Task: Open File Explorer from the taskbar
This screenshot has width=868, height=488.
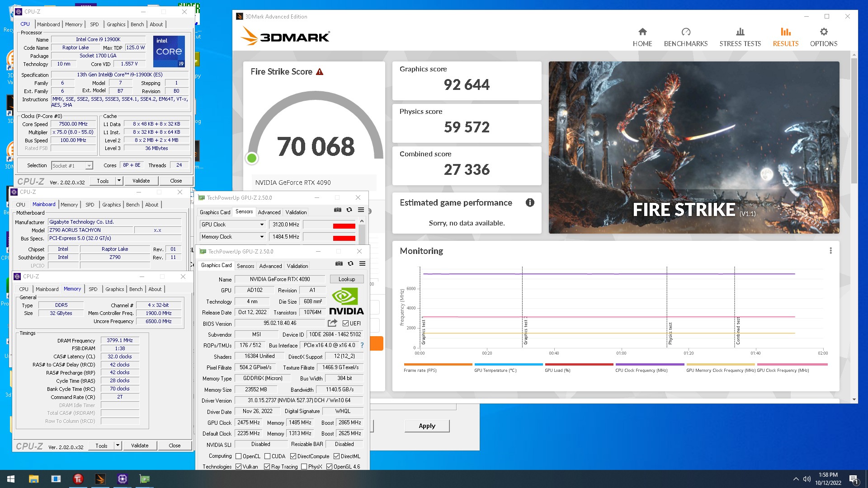Action: (x=33, y=479)
